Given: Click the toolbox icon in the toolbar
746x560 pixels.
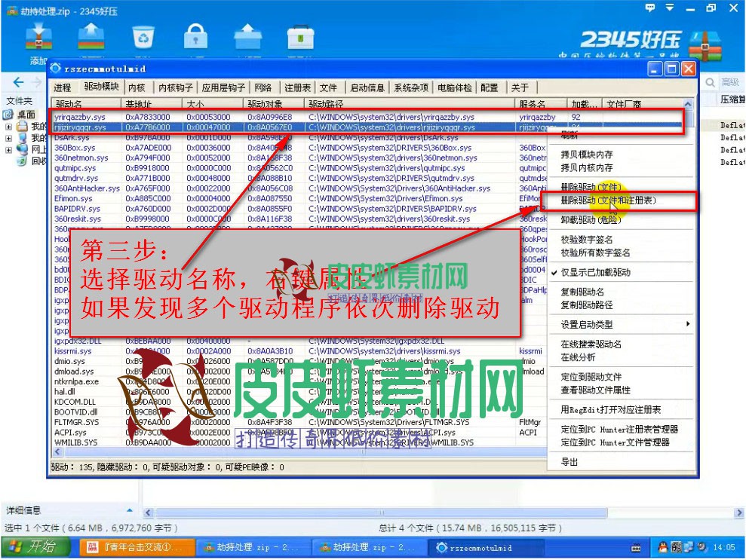Looking at the screenshot, I should pos(299,36).
